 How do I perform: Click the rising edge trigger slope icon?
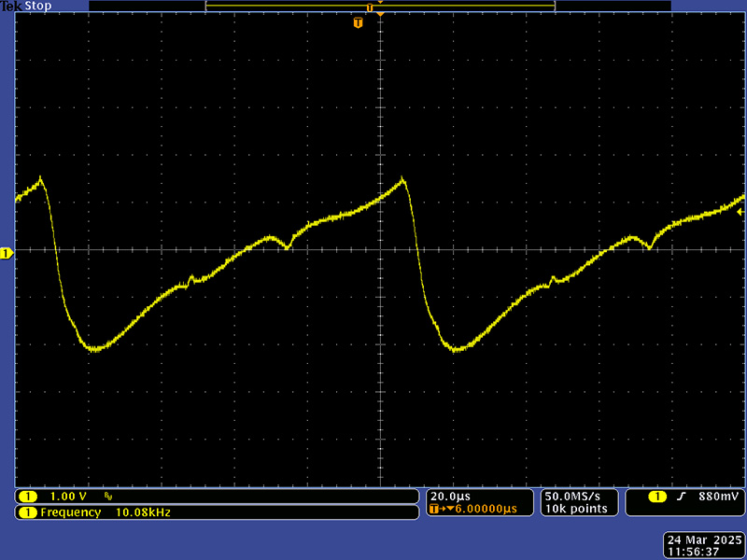click(682, 497)
